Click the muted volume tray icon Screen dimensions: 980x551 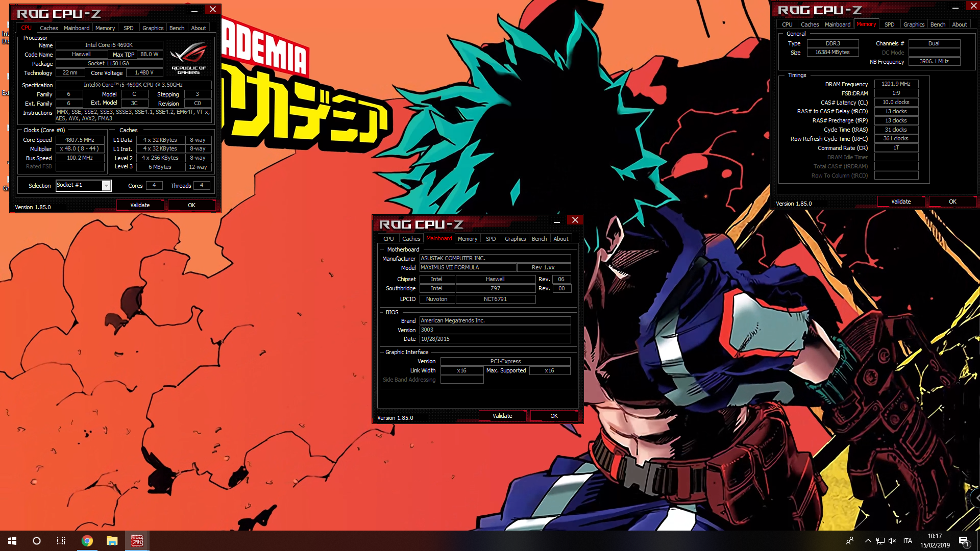892,541
